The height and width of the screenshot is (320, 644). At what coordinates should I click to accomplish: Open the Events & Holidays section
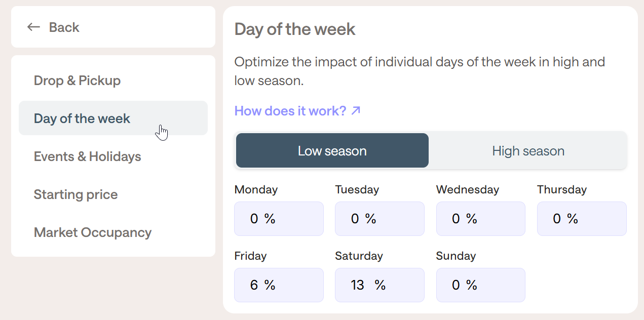tap(87, 156)
